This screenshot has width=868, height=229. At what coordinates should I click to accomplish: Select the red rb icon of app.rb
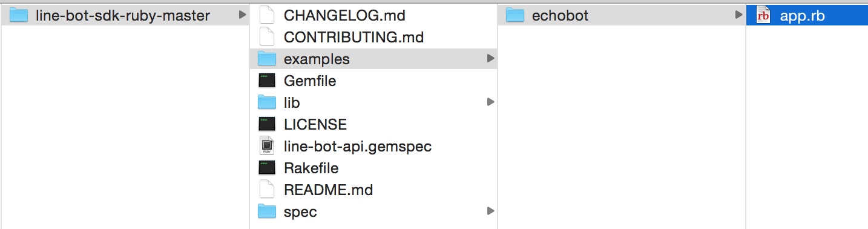pyautogui.click(x=763, y=16)
